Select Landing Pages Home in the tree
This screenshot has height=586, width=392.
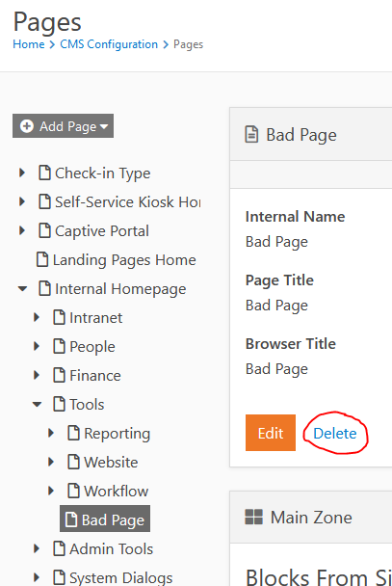(124, 260)
